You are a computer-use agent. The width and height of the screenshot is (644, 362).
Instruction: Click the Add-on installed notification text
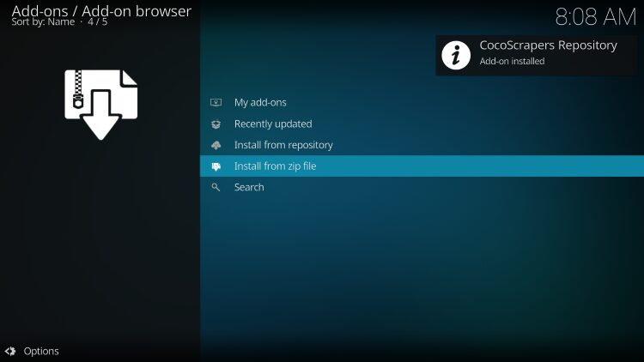click(x=512, y=61)
